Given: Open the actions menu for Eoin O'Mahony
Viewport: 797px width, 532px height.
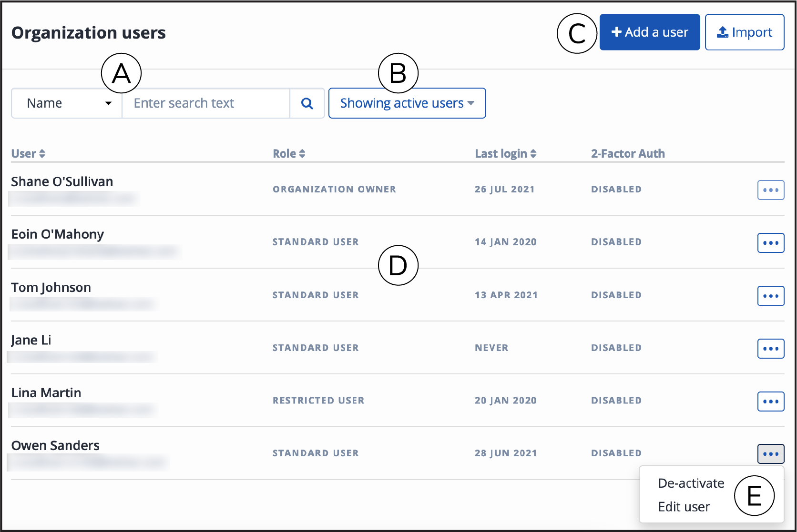Looking at the screenshot, I should coord(771,243).
